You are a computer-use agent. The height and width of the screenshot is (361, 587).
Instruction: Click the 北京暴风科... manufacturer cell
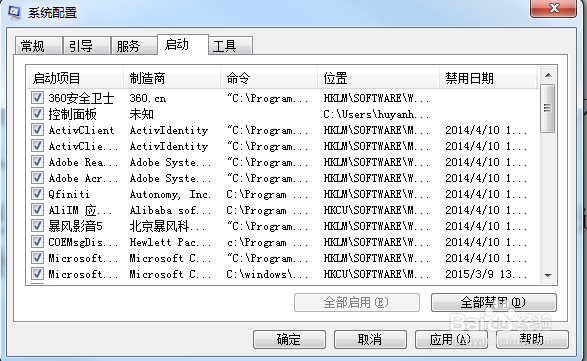(x=167, y=226)
